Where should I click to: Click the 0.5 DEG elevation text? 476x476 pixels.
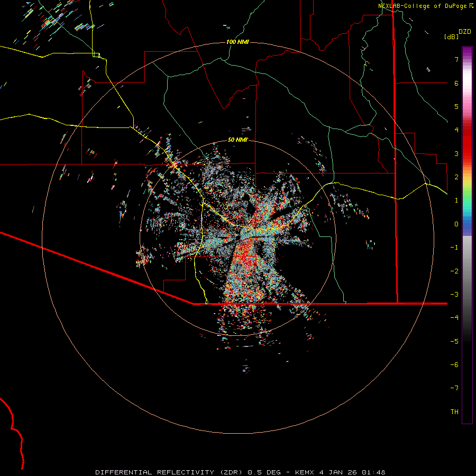265,472
